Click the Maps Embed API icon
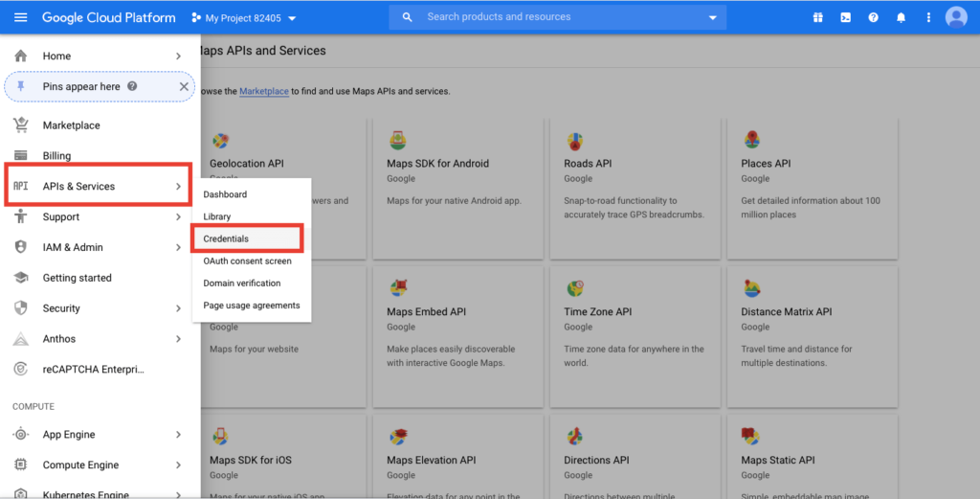Screen dimensions: 980x499 point(398,288)
